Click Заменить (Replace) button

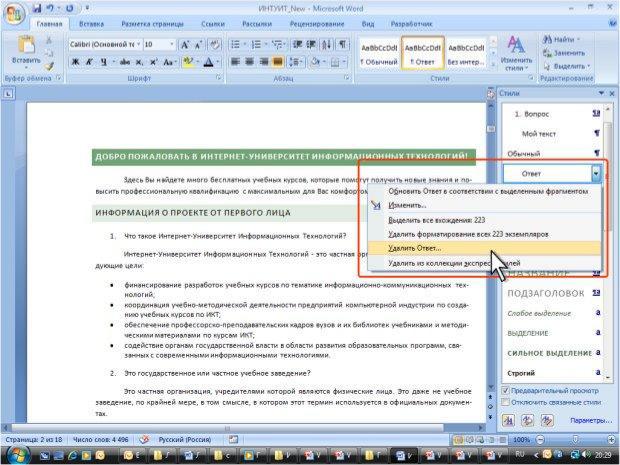(x=564, y=53)
